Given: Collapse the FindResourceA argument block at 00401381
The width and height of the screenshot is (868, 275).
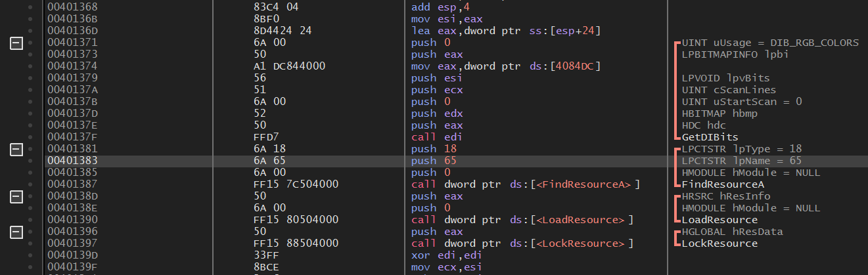Looking at the screenshot, I should point(17,149).
